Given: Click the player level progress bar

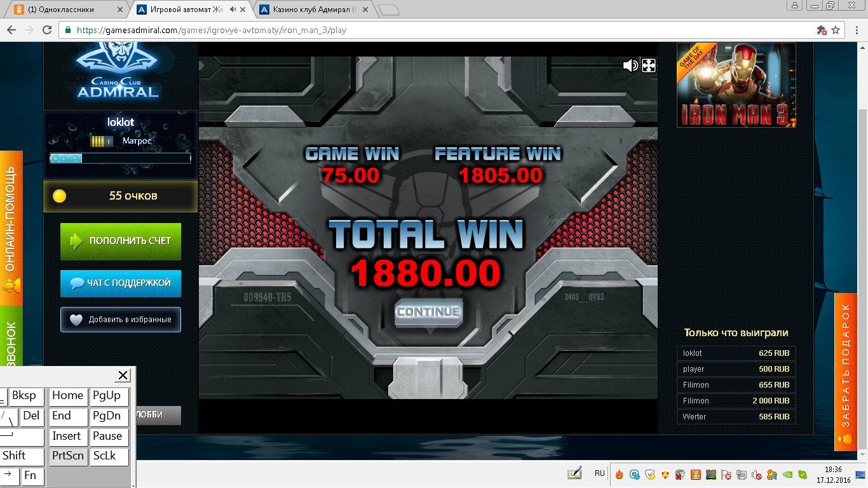Looking at the screenshot, I should [x=120, y=158].
